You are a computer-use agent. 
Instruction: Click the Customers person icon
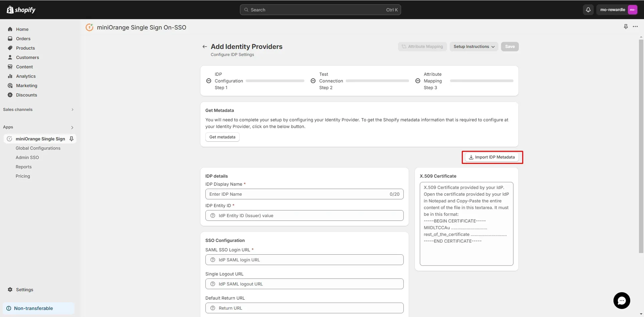tap(10, 57)
